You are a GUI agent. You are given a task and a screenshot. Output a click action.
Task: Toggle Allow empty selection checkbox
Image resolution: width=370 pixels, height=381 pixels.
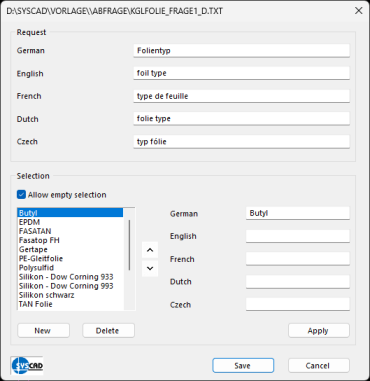tap(21, 195)
